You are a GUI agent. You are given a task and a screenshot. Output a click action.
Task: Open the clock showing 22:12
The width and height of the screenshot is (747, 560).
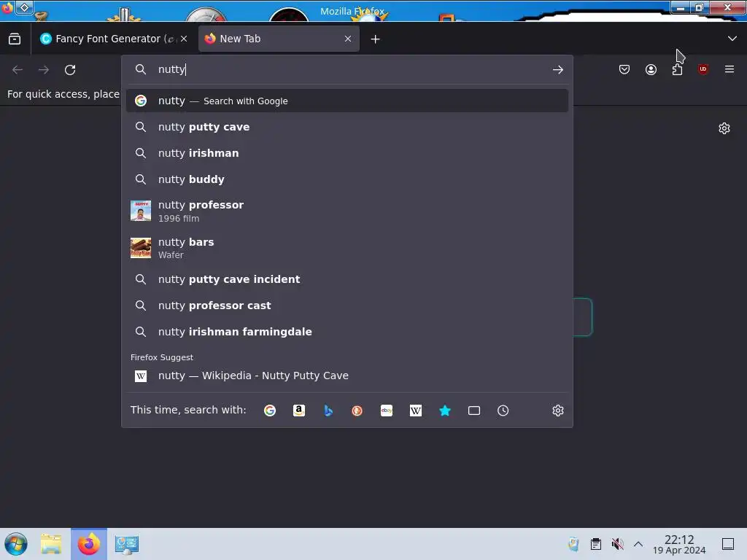click(679, 544)
